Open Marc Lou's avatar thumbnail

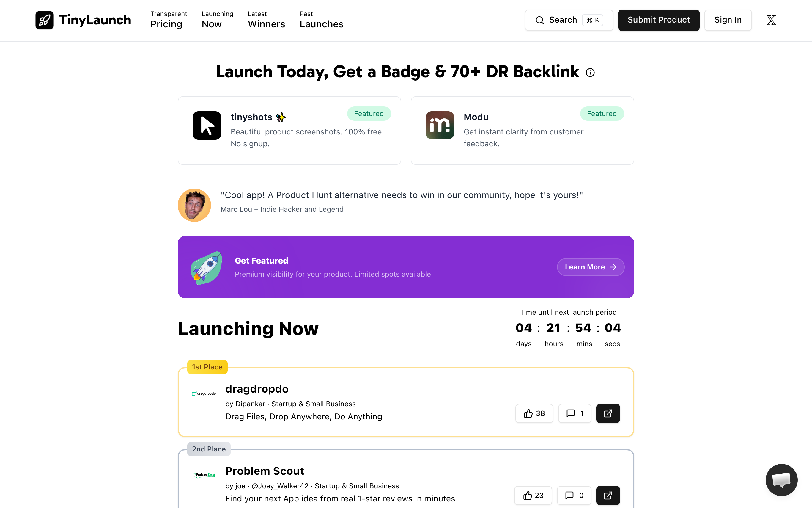point(194,205)
